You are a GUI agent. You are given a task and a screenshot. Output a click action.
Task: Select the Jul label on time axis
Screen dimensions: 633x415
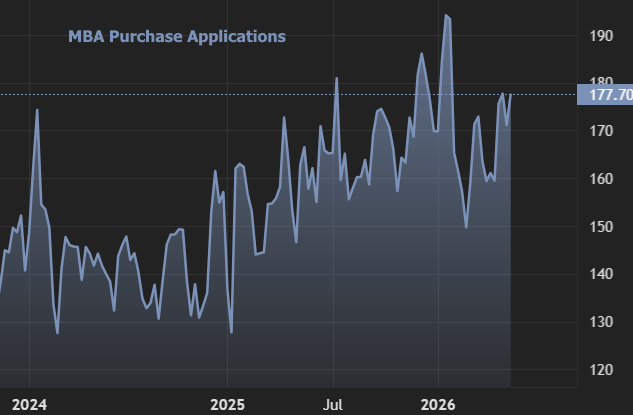[x=333, y=405]
